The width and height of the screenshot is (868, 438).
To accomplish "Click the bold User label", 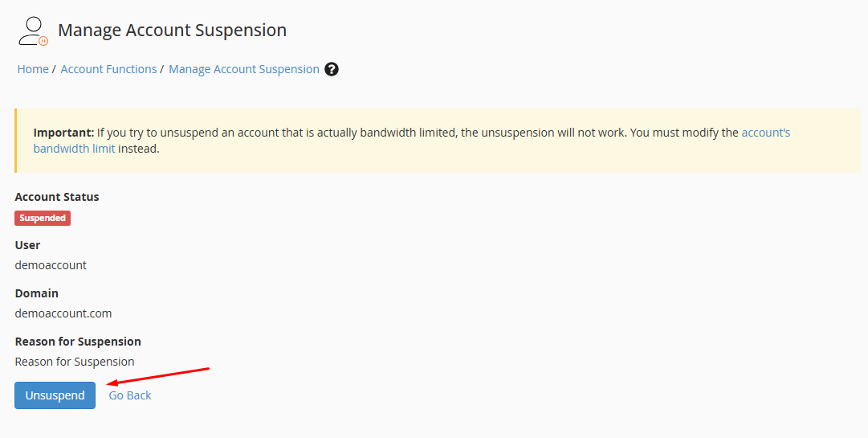I will coord(27,245).
